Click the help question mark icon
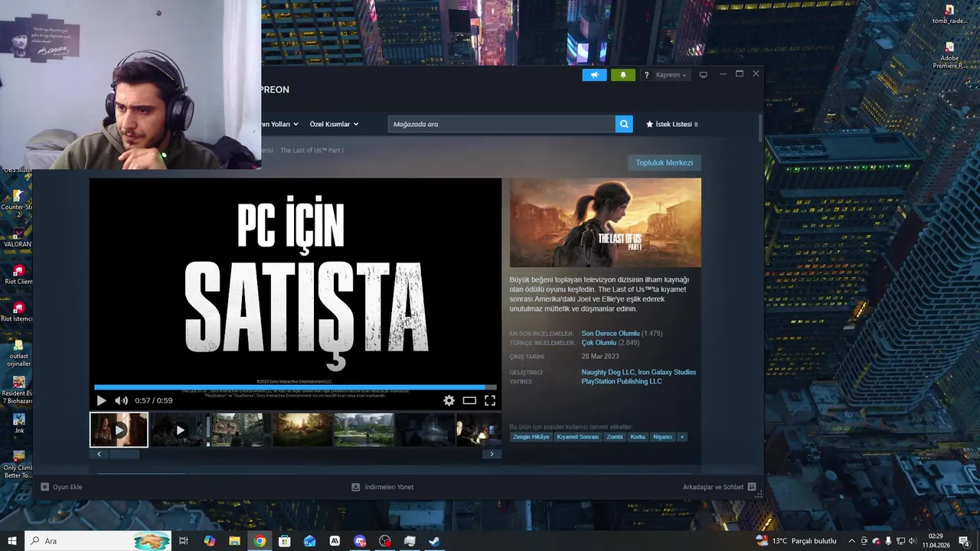The image size is (980, 551). [x=646, y=75]
